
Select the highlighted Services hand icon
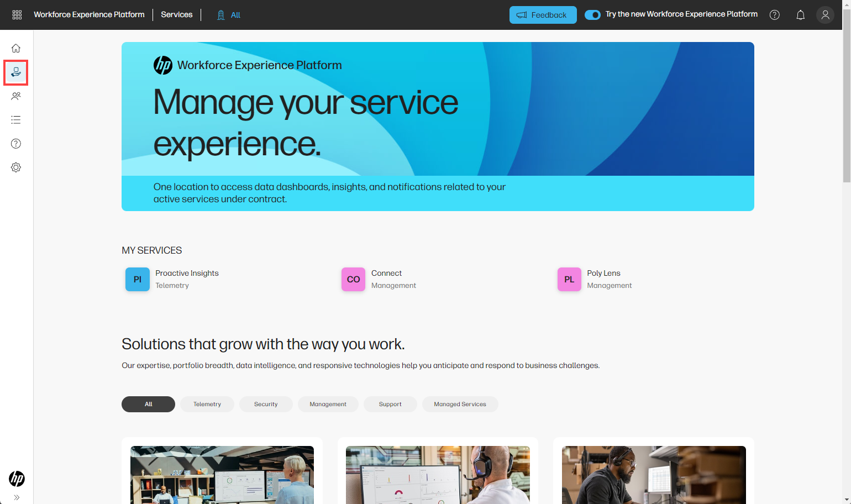tap(15, 72)
